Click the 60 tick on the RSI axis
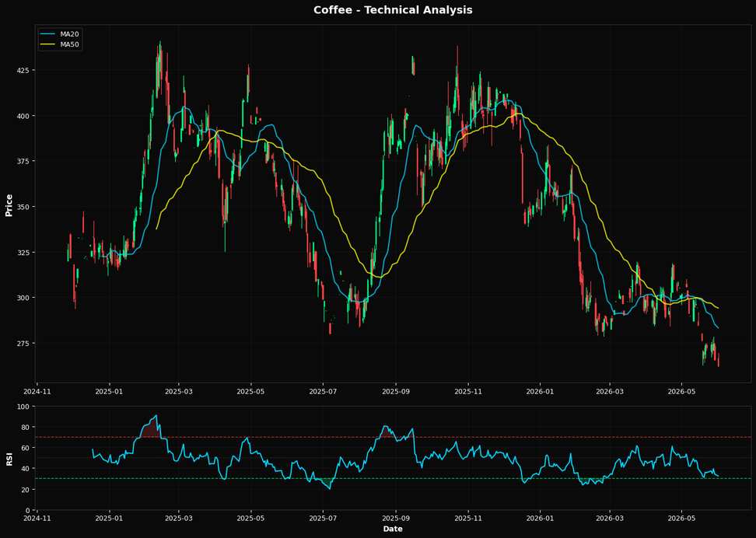Image resolution: width=756 pixels, height=538 pixels. click(x=27, y=448)
